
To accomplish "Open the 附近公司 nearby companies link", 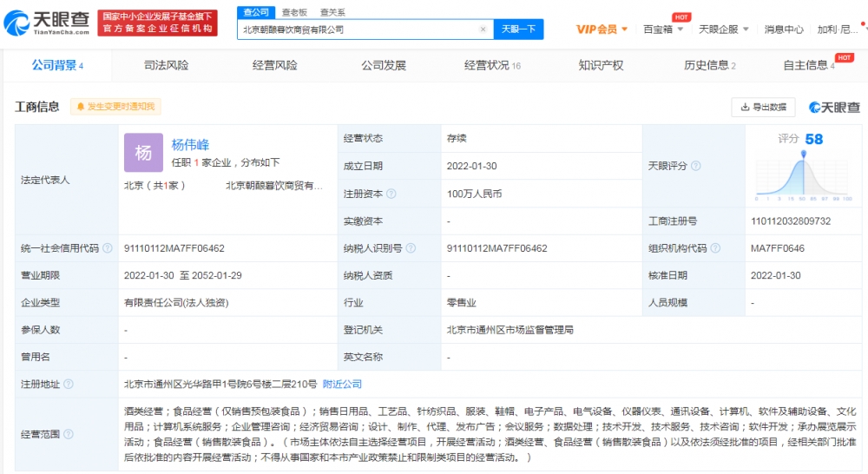I will pyautogui.click(x=342, y=384).
